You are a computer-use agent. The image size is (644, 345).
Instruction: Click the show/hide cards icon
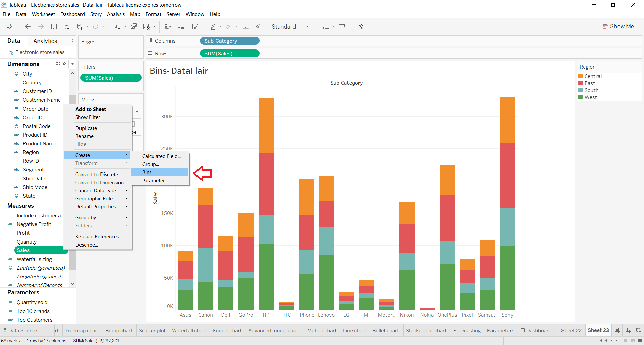click(x=326, y=26)
